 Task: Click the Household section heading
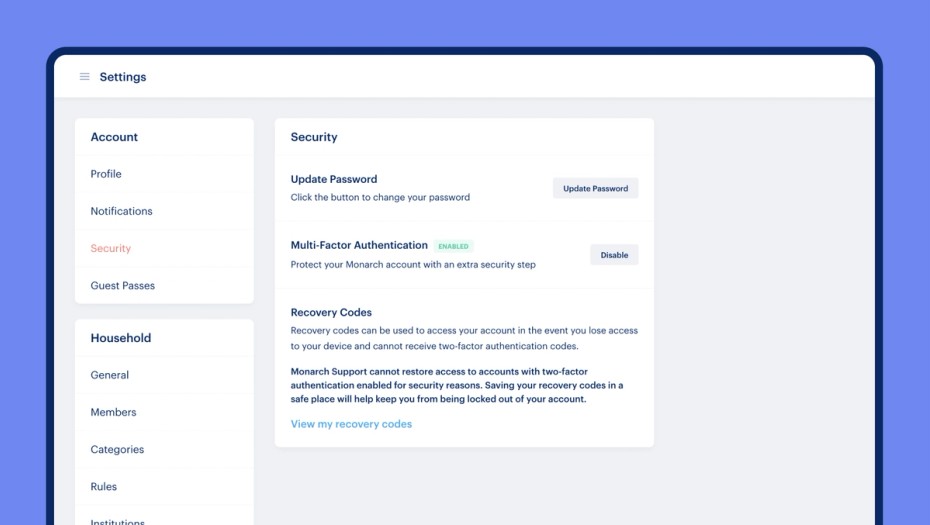(120, 338)
